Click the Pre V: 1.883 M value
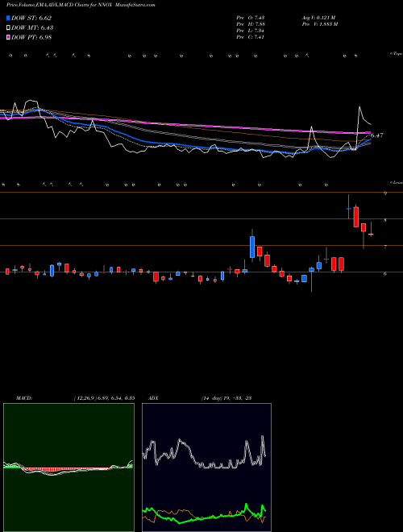Viewport: 403px width, 532px height. pyautogui.click(x=319, y=24)
